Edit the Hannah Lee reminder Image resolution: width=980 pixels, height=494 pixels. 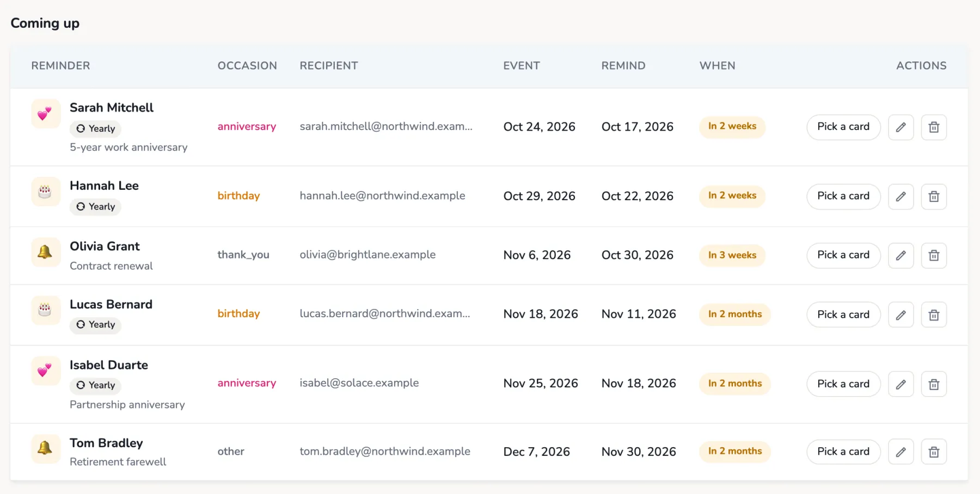901,196
